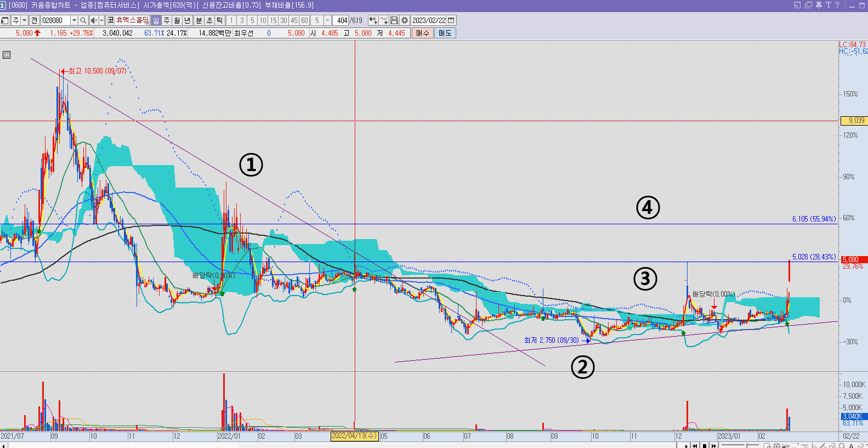Screen dimensions: 868x448
Task: Click the 02/22 date label on axis
Action: tap(851, 436)
